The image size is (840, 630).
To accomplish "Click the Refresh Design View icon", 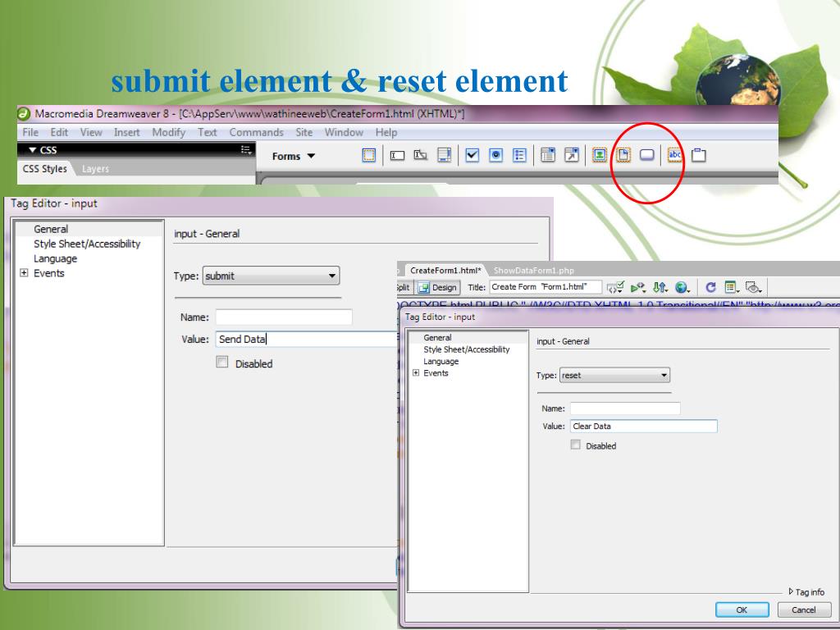I will point(711,287).
